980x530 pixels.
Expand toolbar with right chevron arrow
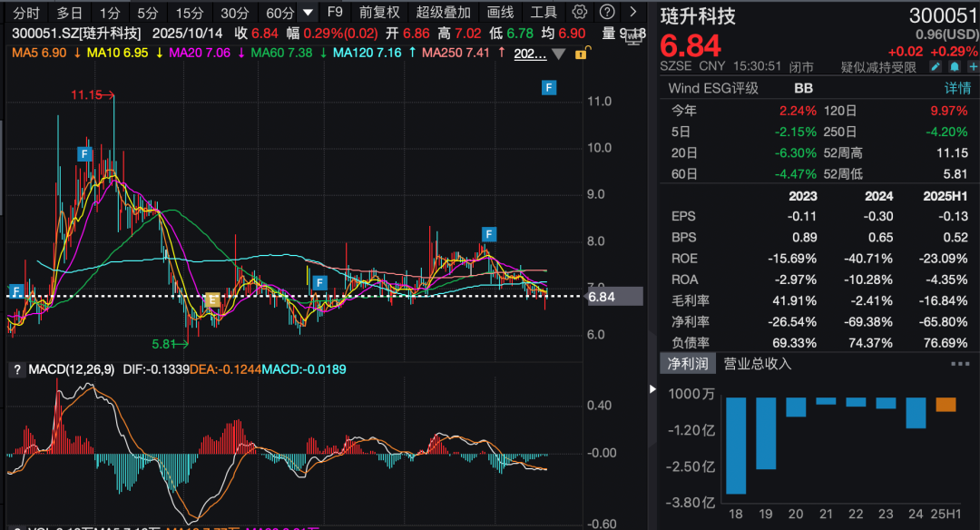[633, 12]
